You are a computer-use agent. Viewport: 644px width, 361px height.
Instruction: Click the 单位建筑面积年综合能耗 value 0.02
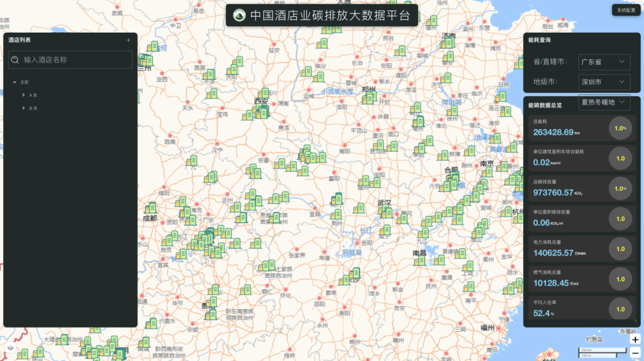click(541, 163)
